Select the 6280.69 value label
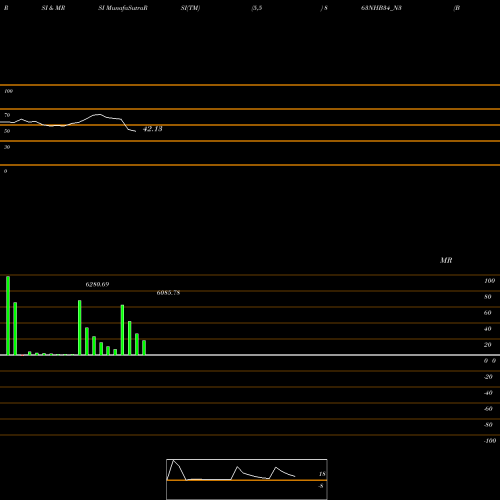500x500 pixels. 97,284
